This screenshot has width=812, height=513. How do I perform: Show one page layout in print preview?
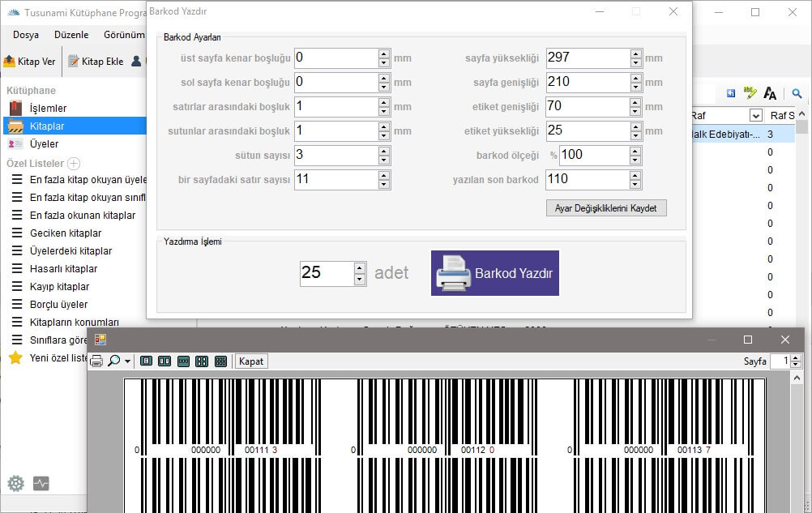point(146,361)
